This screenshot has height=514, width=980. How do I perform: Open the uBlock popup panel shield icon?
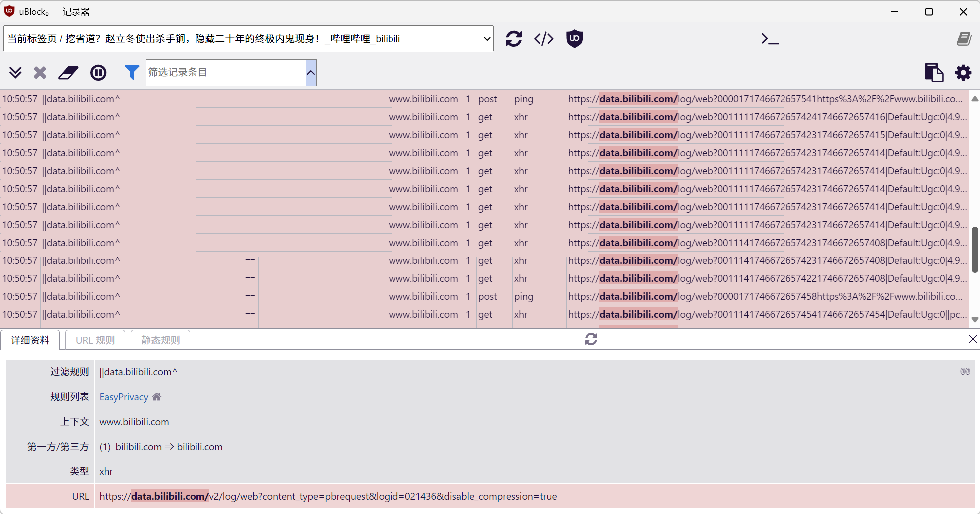tap(574, 39)
